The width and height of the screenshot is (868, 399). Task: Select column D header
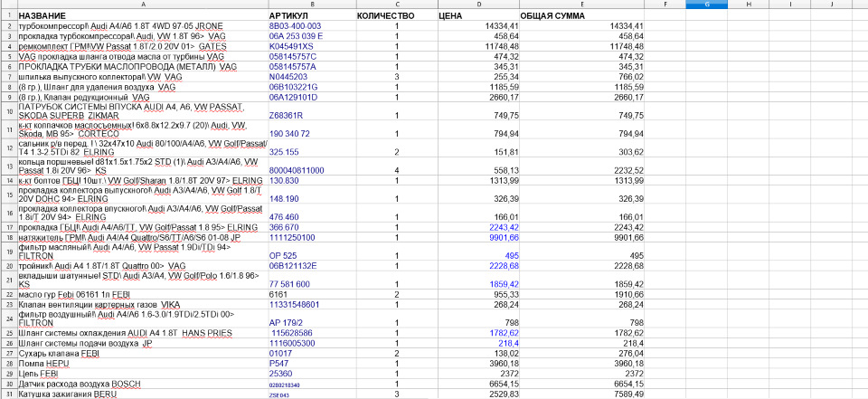477,5
